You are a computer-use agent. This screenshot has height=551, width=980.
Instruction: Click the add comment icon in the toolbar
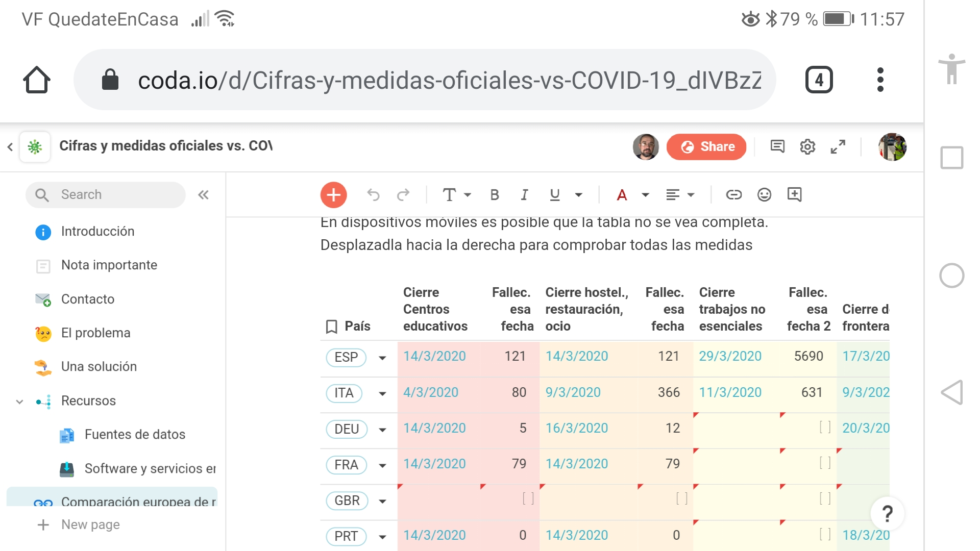[794, 194]
